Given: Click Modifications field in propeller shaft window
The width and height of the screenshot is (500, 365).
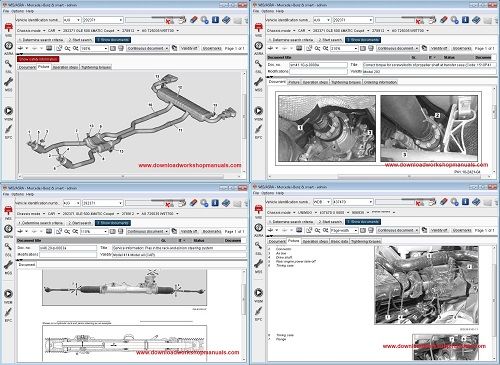Looking at the screenshot, I should pyautogui.click(x=318, y=71).
